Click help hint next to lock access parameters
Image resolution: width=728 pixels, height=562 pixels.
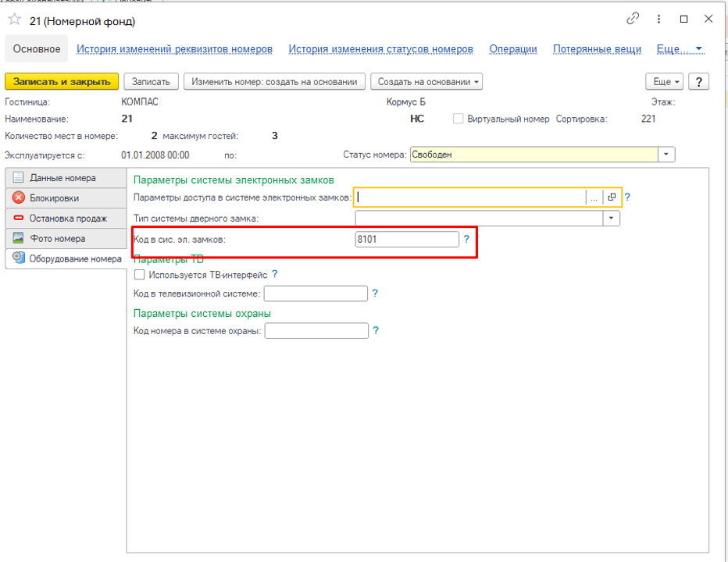(x=627, y=197)
